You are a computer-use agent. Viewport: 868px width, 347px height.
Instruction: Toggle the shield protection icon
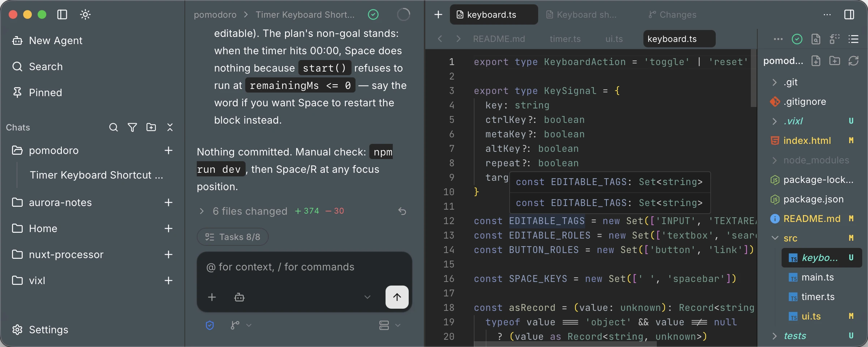pyautogui.click(x=210, y=325)
